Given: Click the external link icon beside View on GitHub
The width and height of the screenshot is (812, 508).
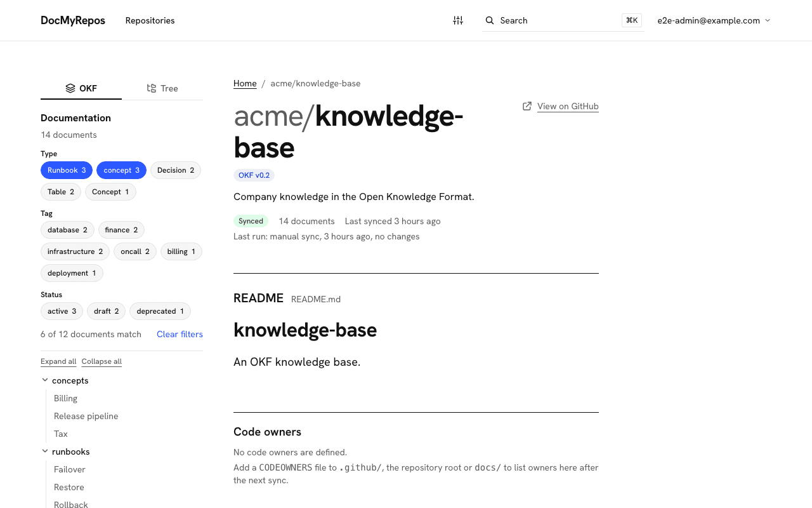Looking at the screenshot, I should (527, 106).
